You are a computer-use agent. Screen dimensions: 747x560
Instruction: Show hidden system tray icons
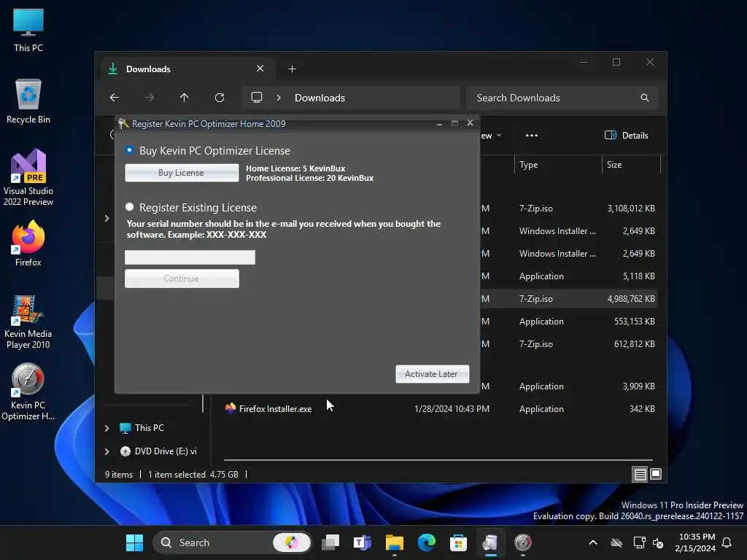pyautogui.click(x=593, y=542)
